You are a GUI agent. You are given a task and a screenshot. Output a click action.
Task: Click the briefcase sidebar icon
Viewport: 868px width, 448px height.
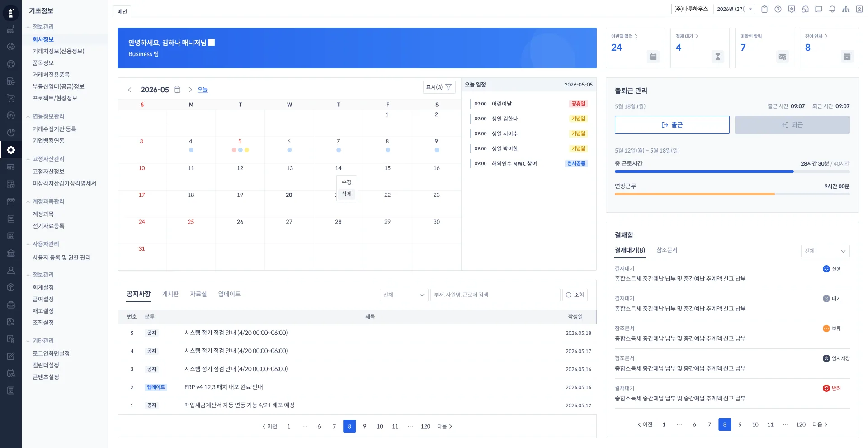11,305
